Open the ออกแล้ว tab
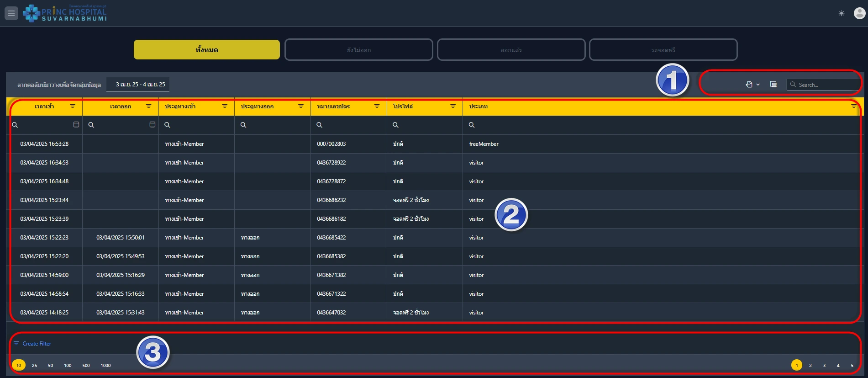This screenshot has height=378, width=868. (511, 50)
